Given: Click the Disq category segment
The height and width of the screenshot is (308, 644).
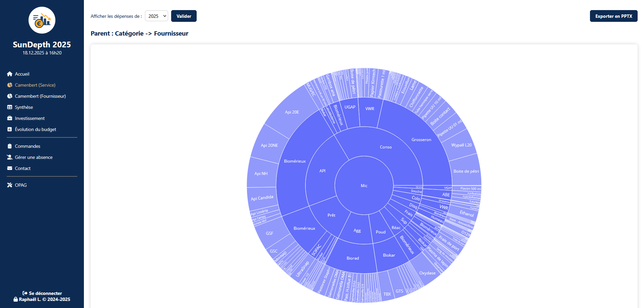Looking at the screenshot, I should coord(413,206).
